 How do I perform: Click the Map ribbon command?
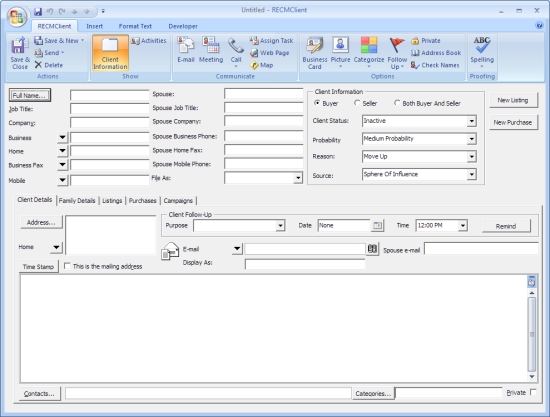click(262, 65)
